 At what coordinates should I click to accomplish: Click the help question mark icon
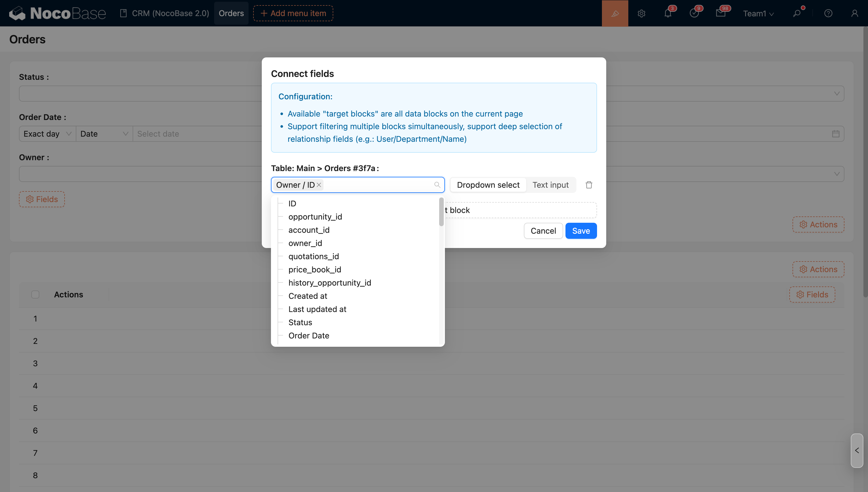828,13
